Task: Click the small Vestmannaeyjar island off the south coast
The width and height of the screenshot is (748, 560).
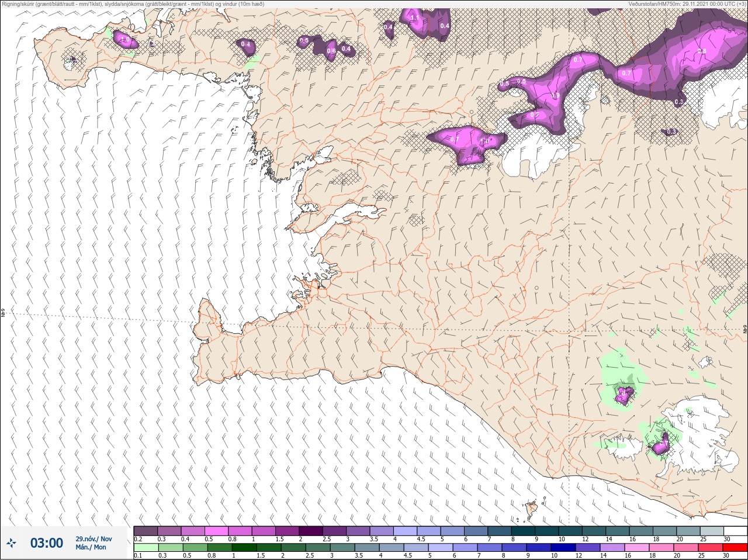Action: [x=532, y=510]
